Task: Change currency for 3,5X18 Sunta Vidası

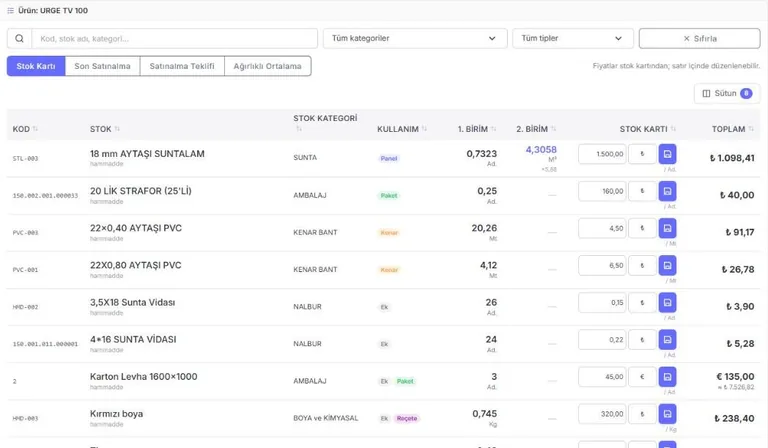Action: 642,303
